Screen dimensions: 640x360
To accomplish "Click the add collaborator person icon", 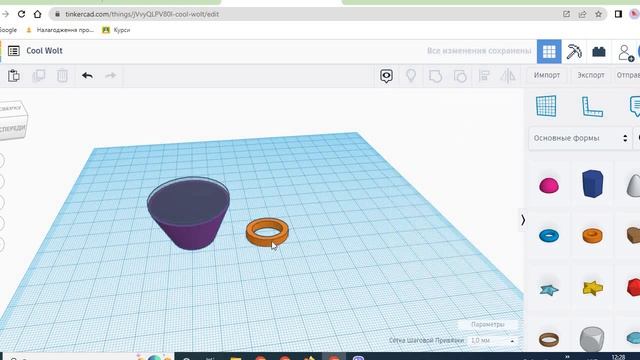I will (x=625, y=52).
